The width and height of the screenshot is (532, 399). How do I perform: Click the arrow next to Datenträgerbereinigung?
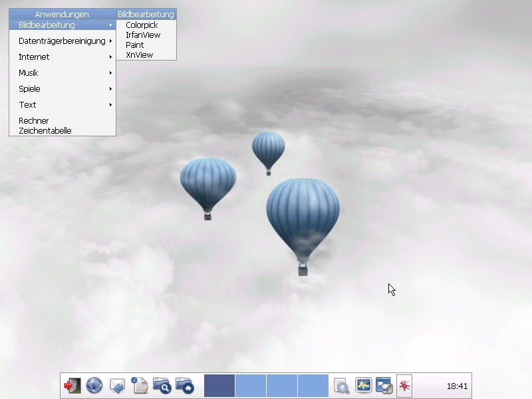tap(110, 41)
